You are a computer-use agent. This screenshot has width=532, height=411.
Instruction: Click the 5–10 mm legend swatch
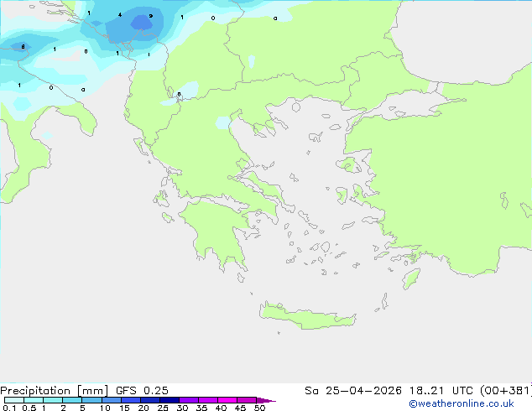tap(91, 400)
